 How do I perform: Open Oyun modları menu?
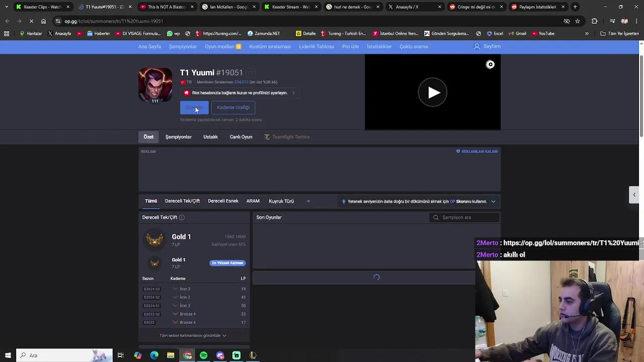222,46
